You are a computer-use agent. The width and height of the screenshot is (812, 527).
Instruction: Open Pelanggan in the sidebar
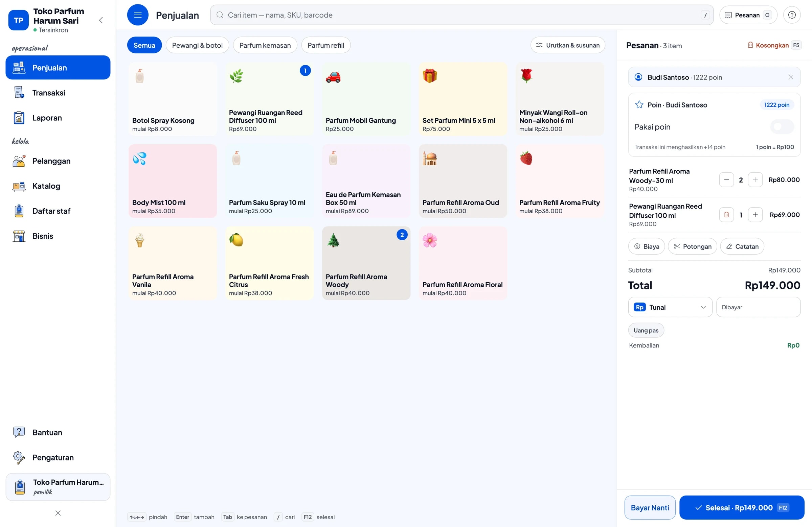tap(58, 161)
